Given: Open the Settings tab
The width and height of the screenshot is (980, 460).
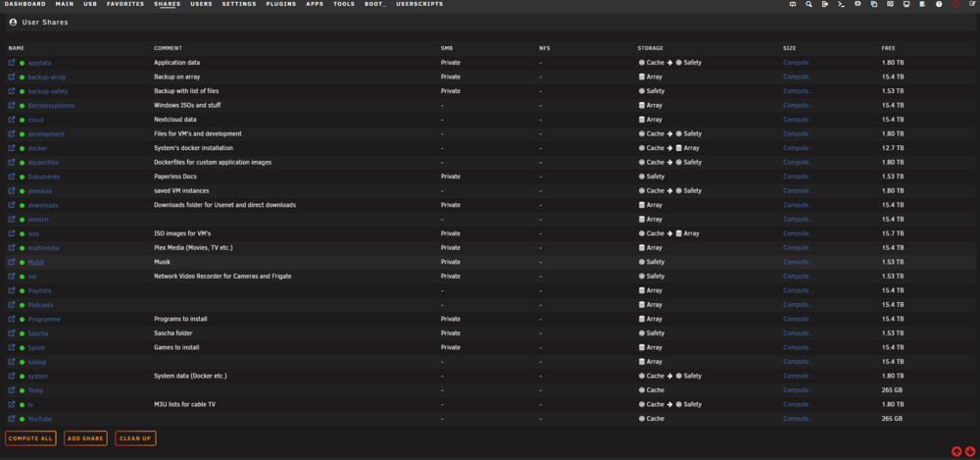Looking at the screenshot, I should tap(239, 4).
